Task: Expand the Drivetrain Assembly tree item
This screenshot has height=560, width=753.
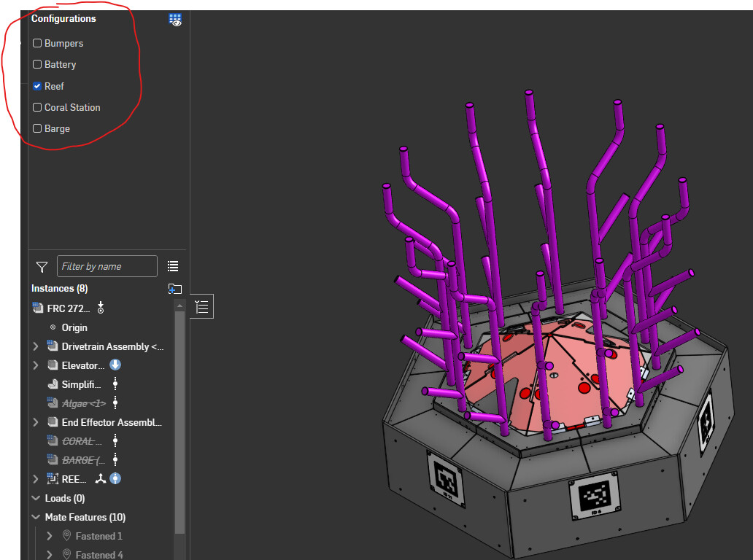Action: (x=36, y=346)
